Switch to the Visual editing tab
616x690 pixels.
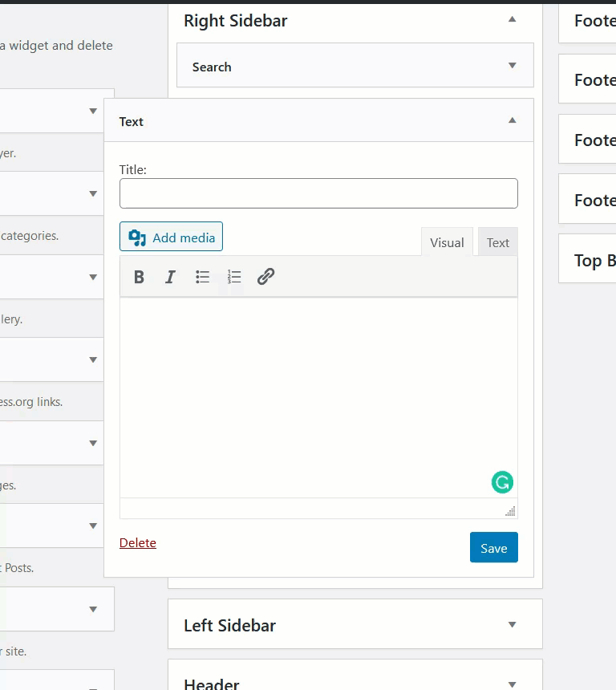point(447,241)
